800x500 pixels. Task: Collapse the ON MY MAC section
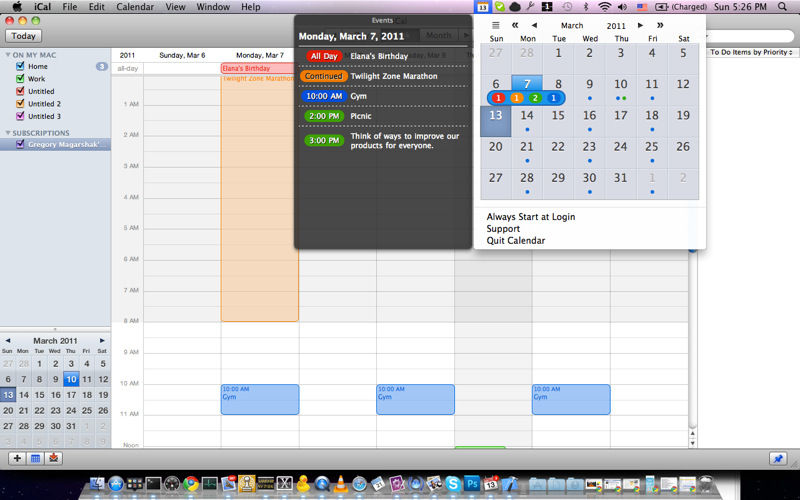coord(8,55)
